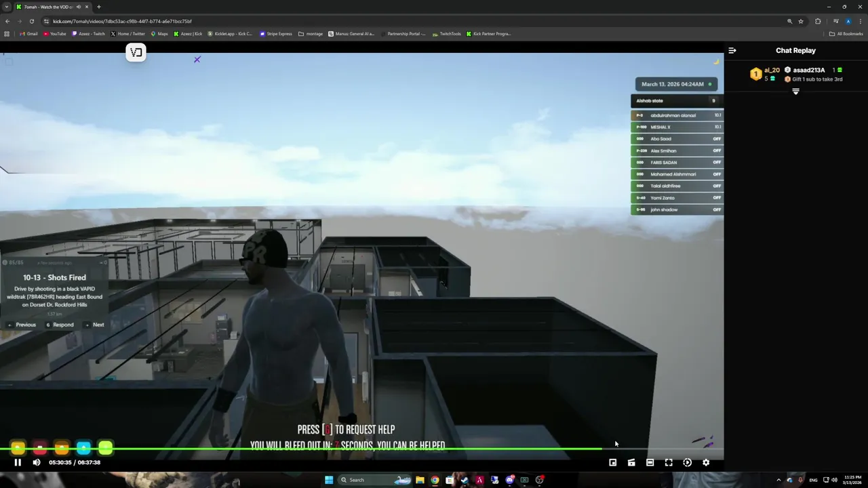Mute the video player volume
868x488 pixels.
point(37,462)
